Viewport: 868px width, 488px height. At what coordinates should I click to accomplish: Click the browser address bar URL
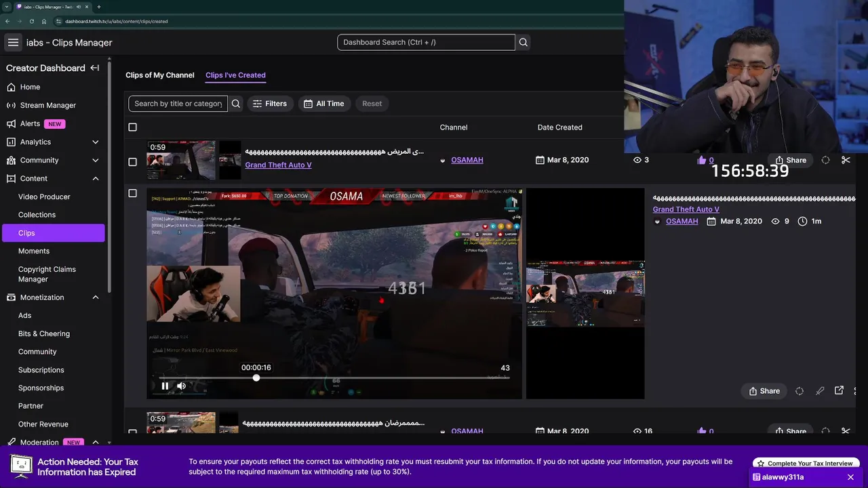117,21
